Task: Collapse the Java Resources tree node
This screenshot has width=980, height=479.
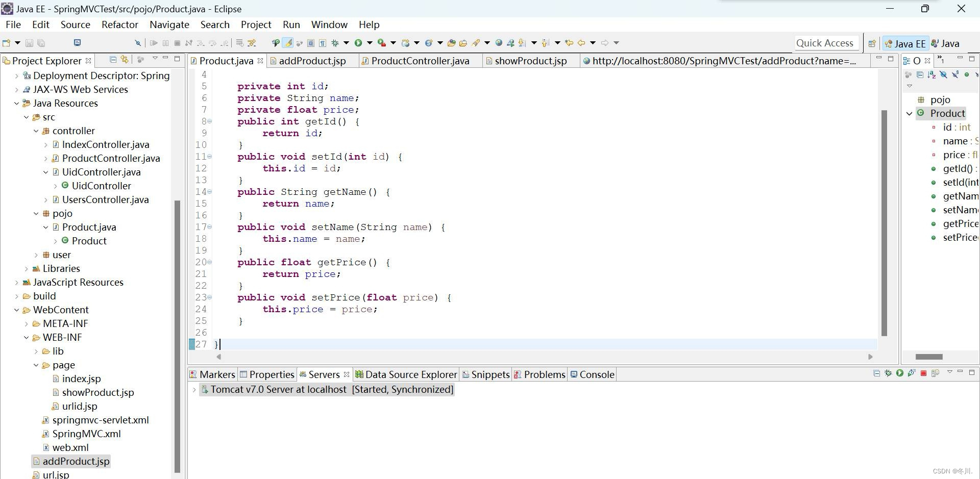Action: [x=16, y=103]
